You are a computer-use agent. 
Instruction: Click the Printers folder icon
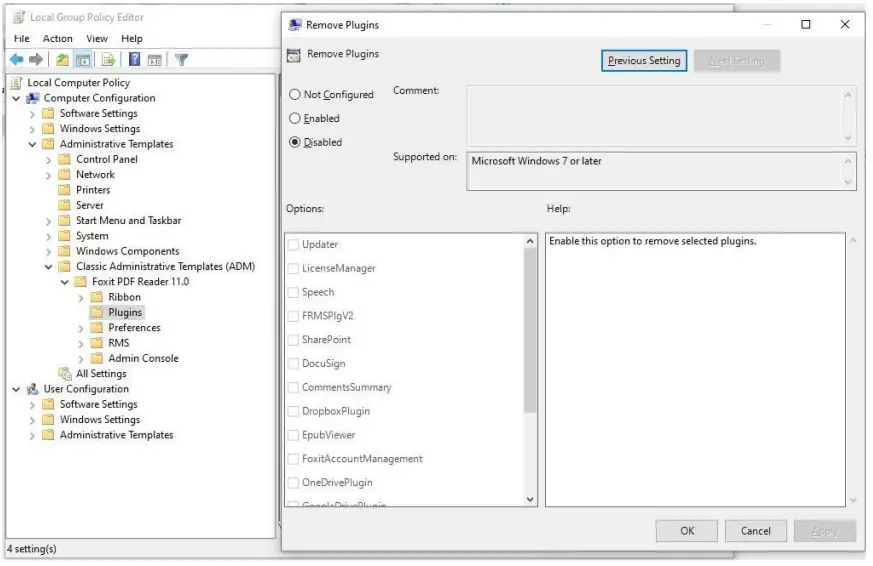pyautogui.click(x=65, y=190)
